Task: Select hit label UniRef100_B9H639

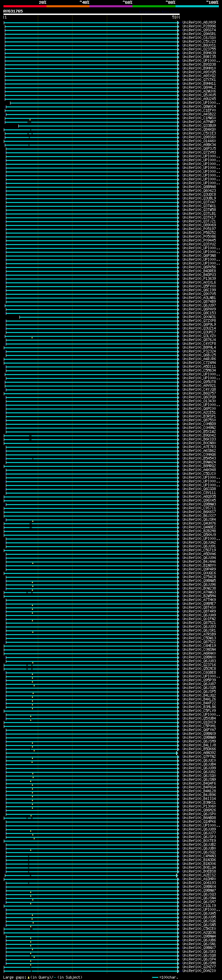Action: coord(199,53)
